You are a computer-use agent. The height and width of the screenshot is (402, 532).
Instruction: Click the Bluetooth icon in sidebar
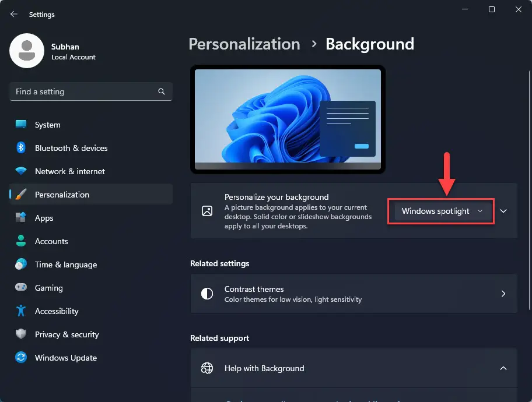click(21, 148)
